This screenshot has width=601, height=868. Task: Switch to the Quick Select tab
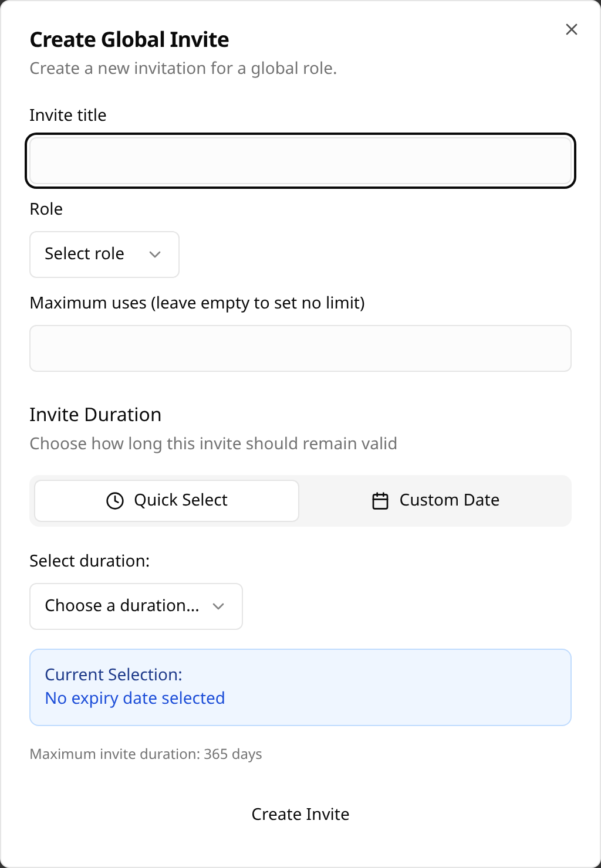[167, 500]
